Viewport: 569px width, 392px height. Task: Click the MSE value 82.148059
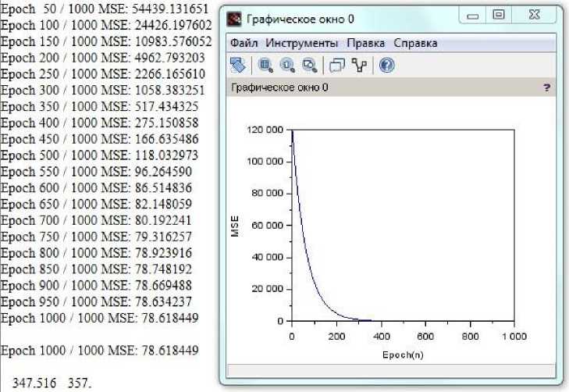point(163,204)
